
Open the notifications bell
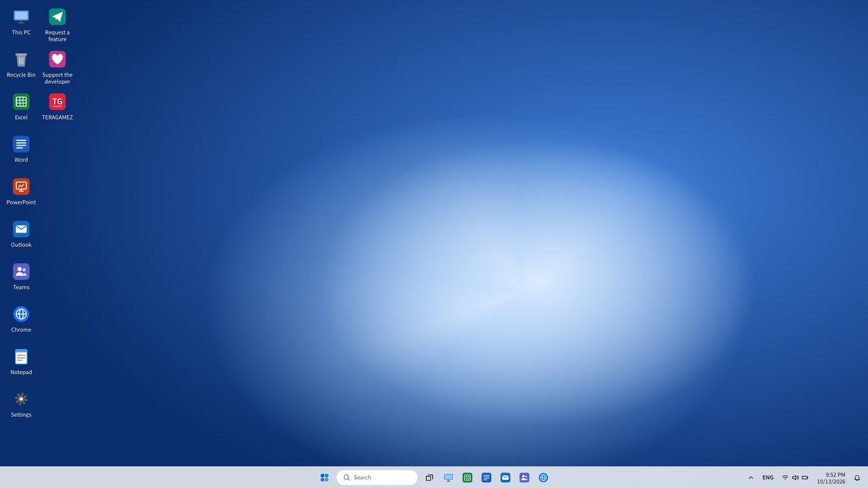(857, 477)
